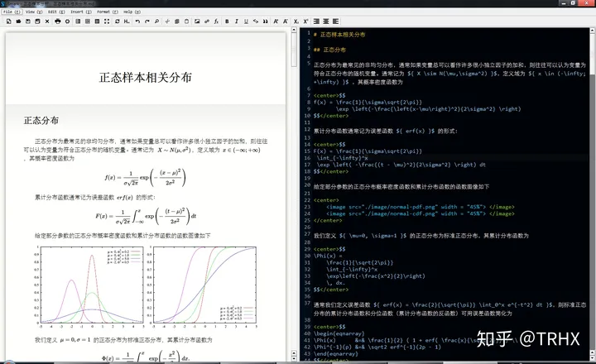Refresh the preview using the circular arrows icon

[117, 22]
